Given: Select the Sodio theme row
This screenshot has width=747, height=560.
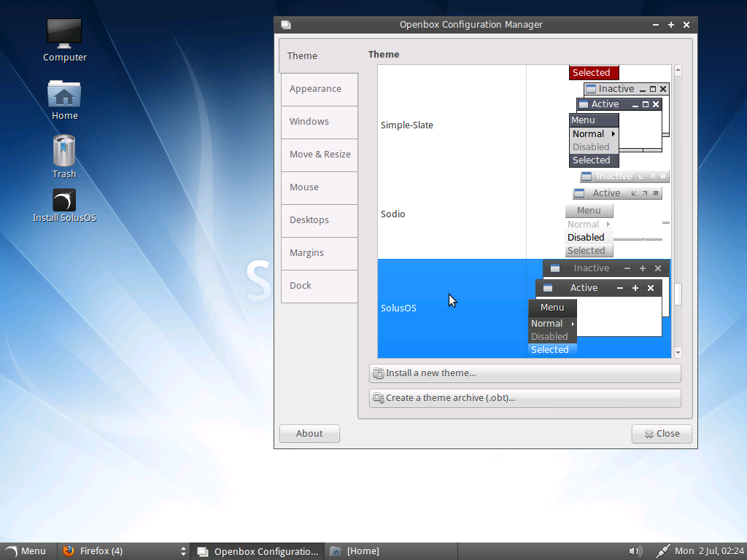Looking at the screenshot, I should coord(524,214).
